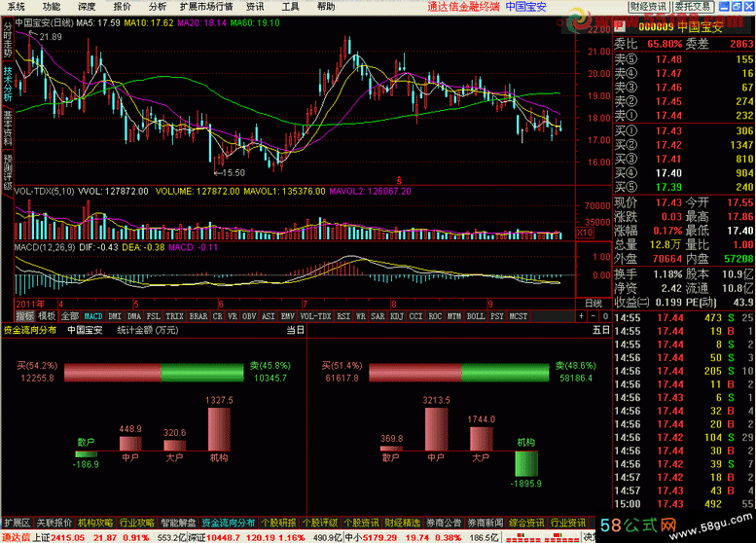The image size is (756, 543).
Task: Open the 深度 menu
Action: (x=87, y=6)
